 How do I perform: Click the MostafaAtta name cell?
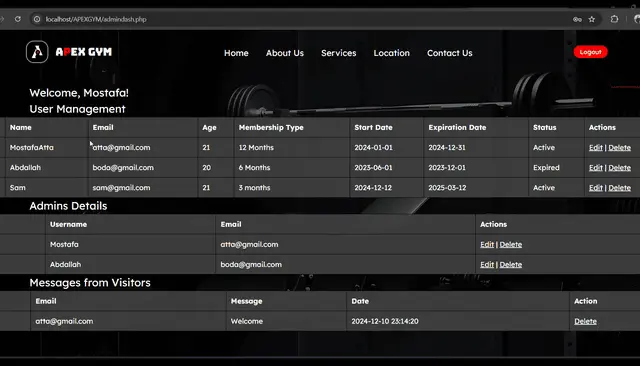[x=31, y=148]
